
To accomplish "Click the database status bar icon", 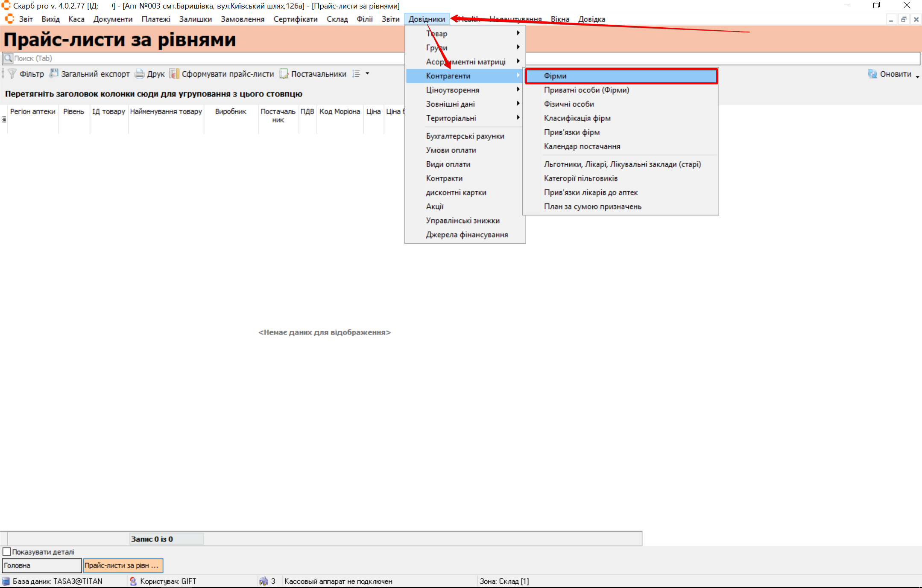I will point(6,581).
